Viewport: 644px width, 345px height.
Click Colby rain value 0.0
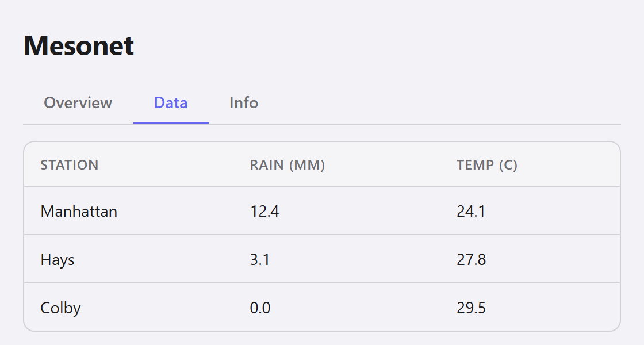pyautogui.click(x=260, y=308)
